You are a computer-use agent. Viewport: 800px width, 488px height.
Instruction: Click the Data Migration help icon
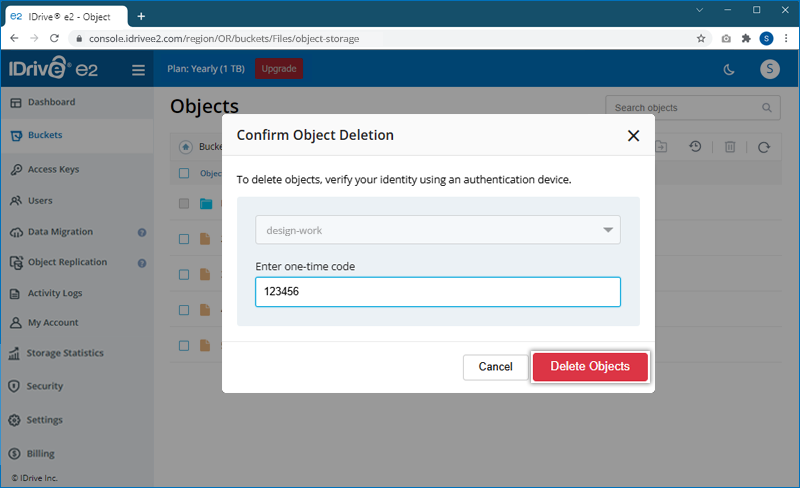click(x=142, y=232)
